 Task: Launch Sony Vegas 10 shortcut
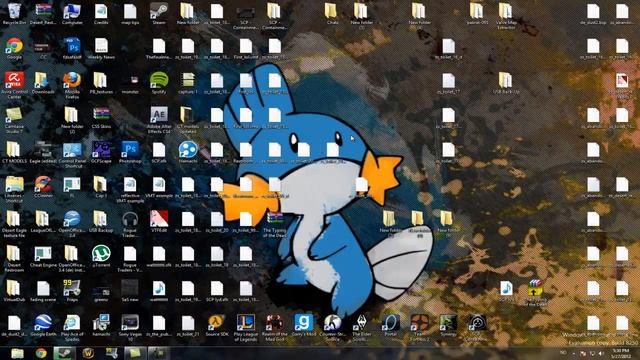pyautogui.click(x=130, y=327)
